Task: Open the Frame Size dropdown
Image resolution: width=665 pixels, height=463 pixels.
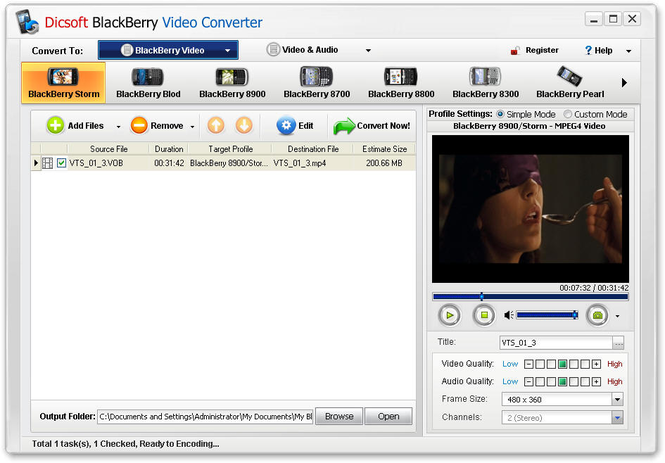Action: (x=562, y=399)
